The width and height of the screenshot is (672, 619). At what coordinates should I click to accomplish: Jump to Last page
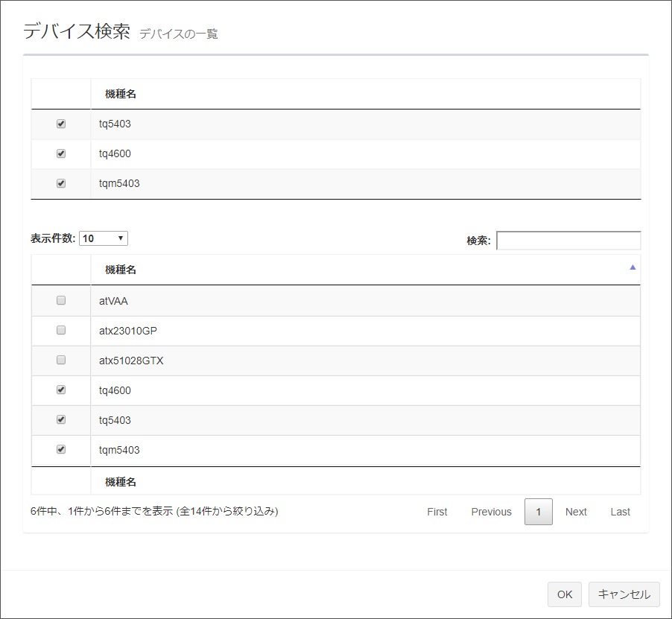(x=620, y=512)
